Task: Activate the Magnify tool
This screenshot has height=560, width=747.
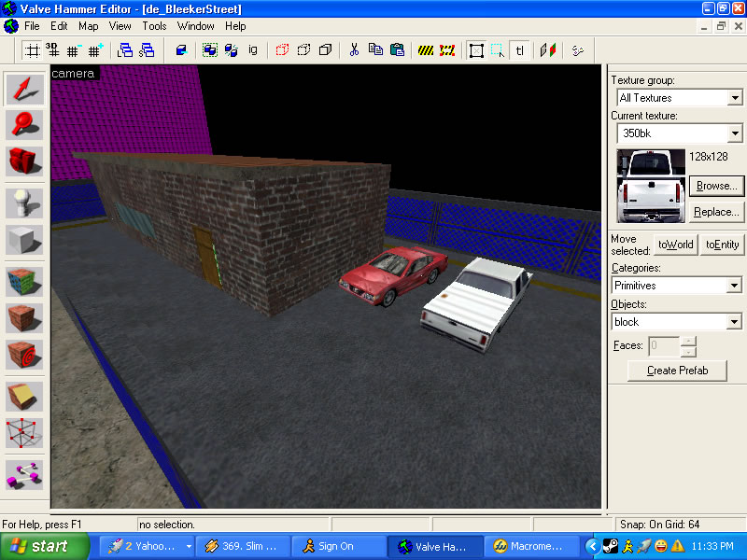Action: click(24, 125)
